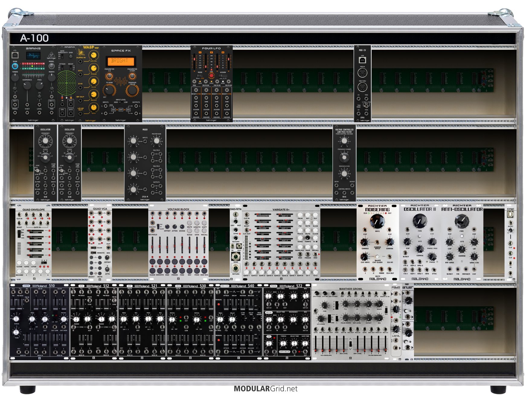Screen dimensions: 532x395
Task: Click the Roland 572 module header
Action: pos(291,286)
